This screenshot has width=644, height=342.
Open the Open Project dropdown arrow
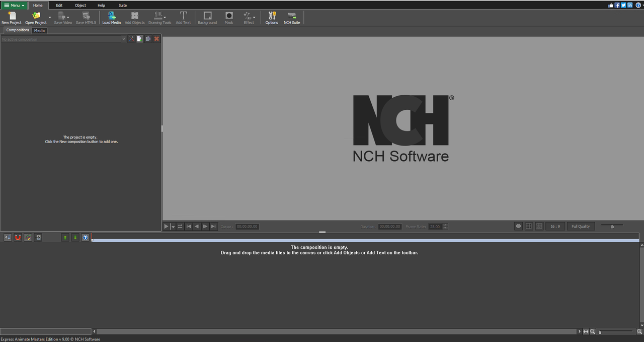pyautogui.click(x=50, y=18)
